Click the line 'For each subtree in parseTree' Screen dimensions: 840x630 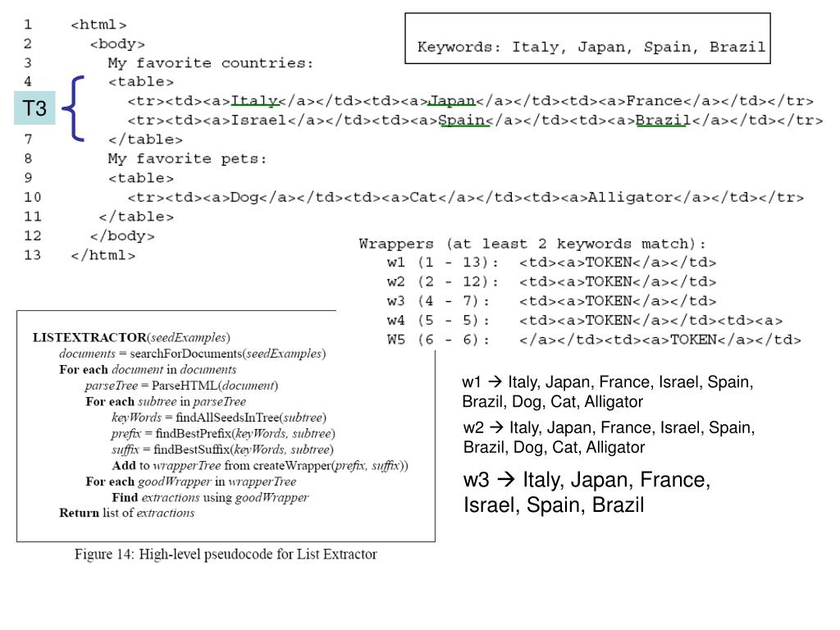(x=166, y=402)
